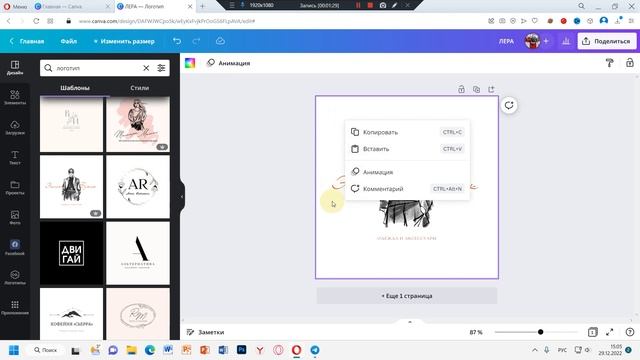Open the Elements panel in sidebar
This screenshot has width=640, height=360.
[15, 98]
